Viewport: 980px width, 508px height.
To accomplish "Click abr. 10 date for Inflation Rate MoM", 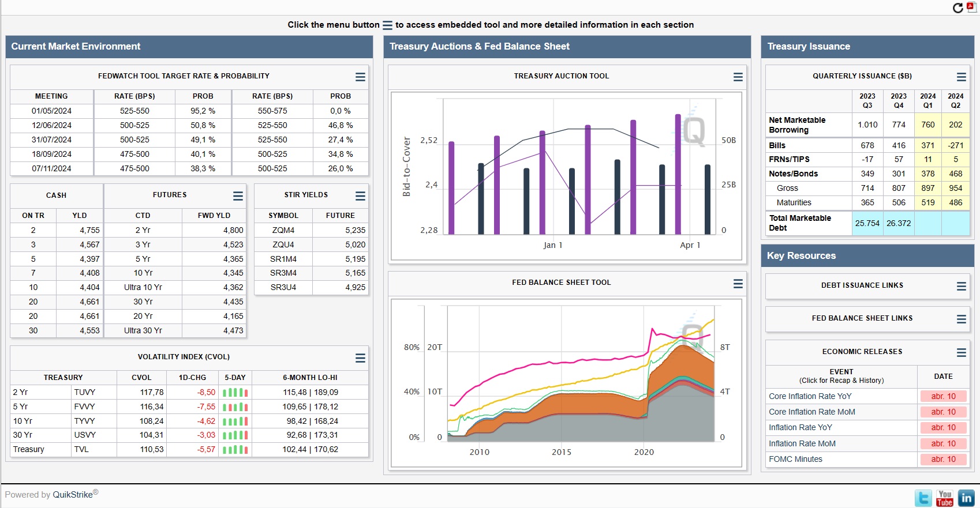I will click(x=943, y=443).
